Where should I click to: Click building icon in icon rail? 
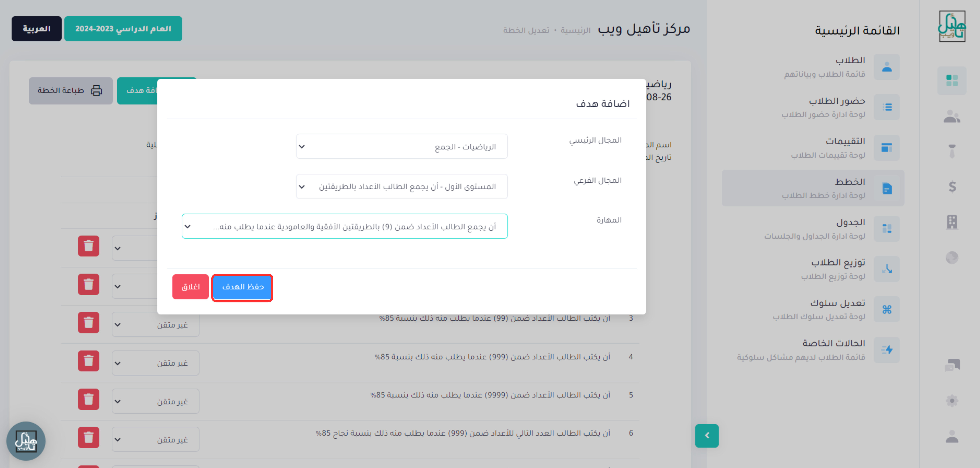click(952, 222)
